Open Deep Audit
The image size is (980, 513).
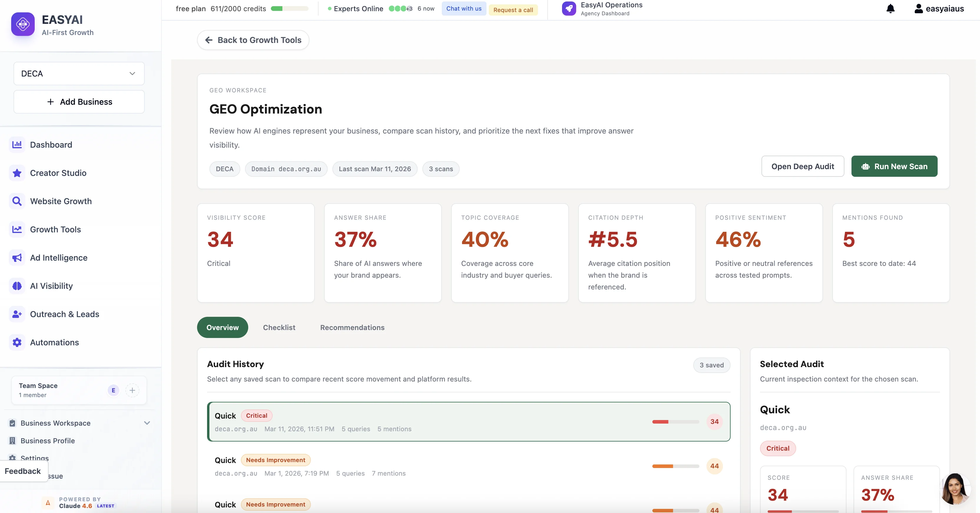click(803, 166)
